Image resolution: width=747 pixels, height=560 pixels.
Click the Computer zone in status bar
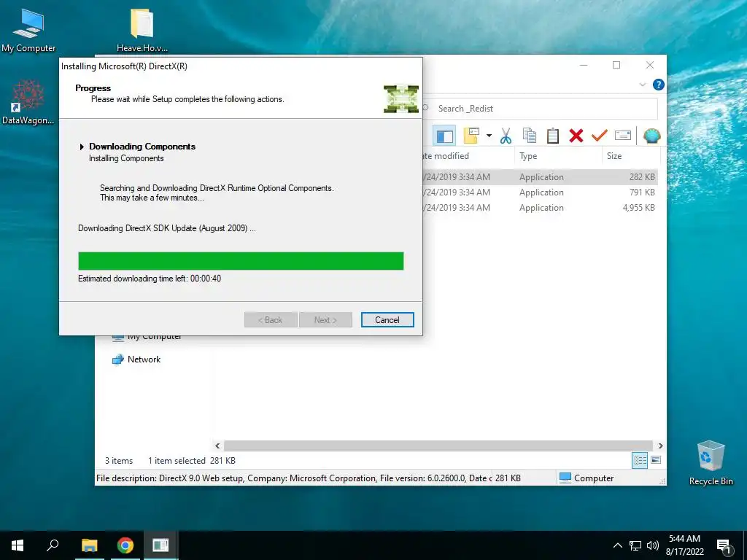pos(587,478)
